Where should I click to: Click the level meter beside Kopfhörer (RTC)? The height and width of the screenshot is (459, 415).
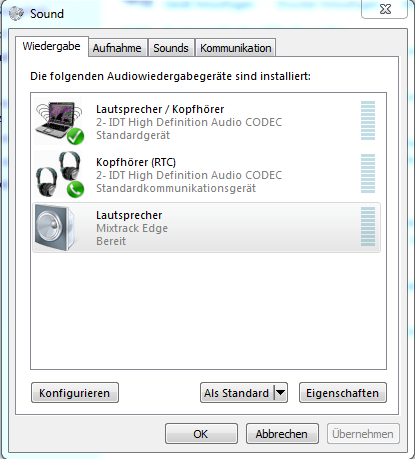(x=368, y=174)
